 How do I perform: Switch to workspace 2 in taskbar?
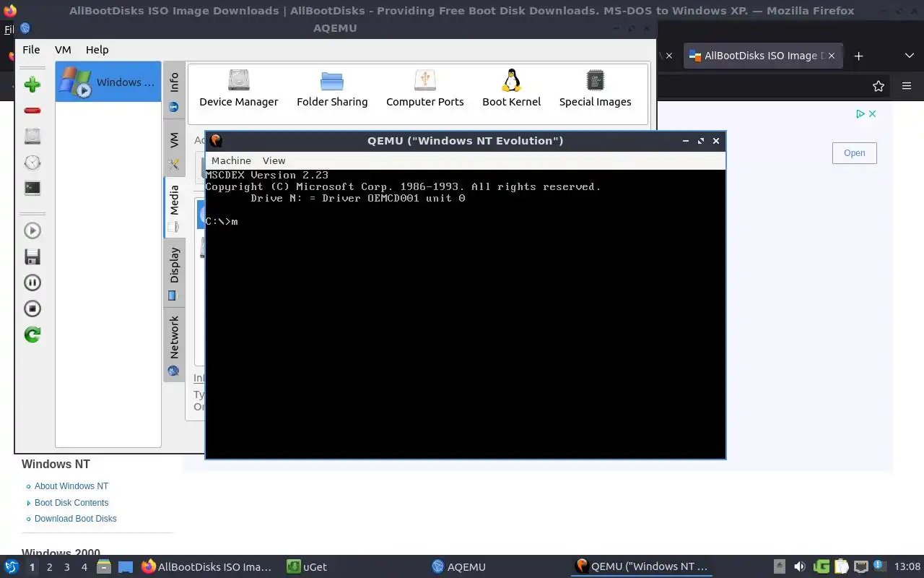(x=49, y=567)
